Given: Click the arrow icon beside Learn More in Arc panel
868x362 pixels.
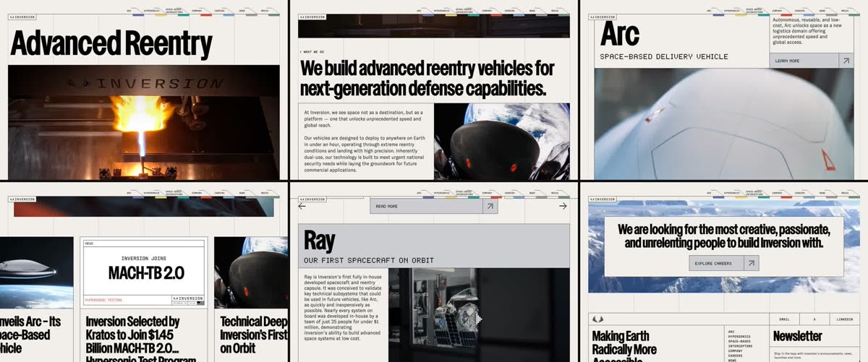Looking at the screenshot, I should pos(846,61).
